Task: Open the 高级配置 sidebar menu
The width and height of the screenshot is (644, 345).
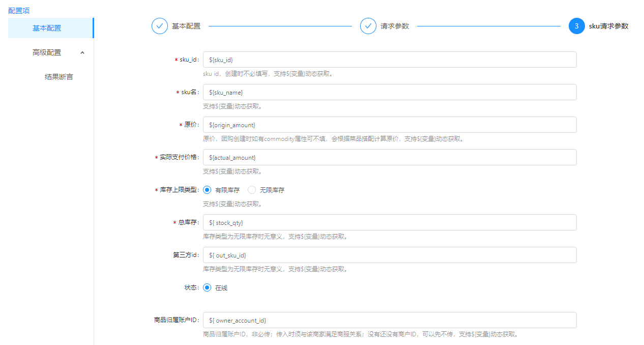Action: pos(50,52)
